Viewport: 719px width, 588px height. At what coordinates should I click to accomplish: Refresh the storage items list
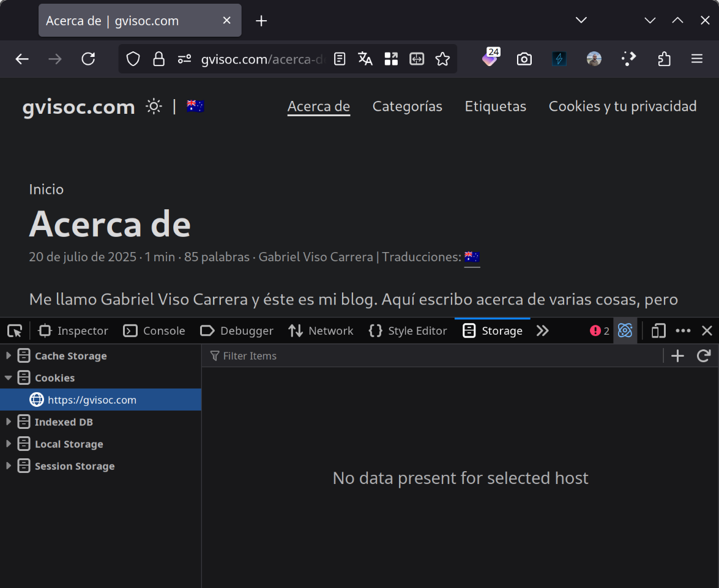coord(704,356)
